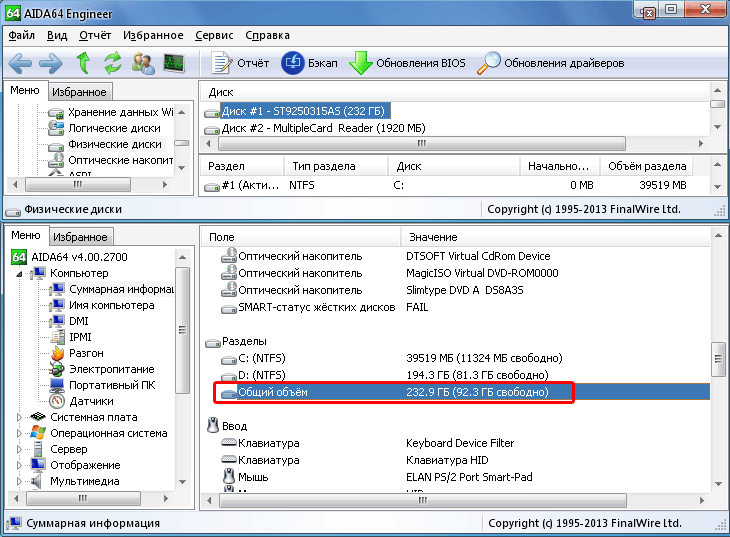Select Датчики gauge icon item
730x537 pixels.
(x=82, y=401)
